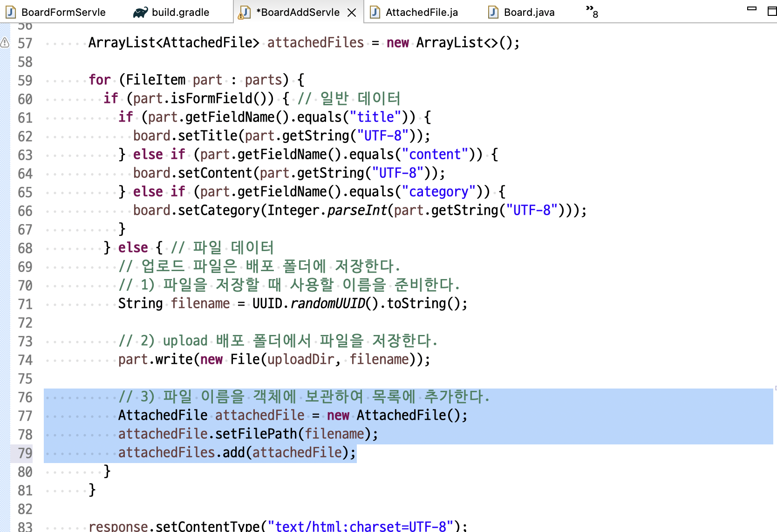Click "setFilePath" on line 78

(x=256, y=434)
